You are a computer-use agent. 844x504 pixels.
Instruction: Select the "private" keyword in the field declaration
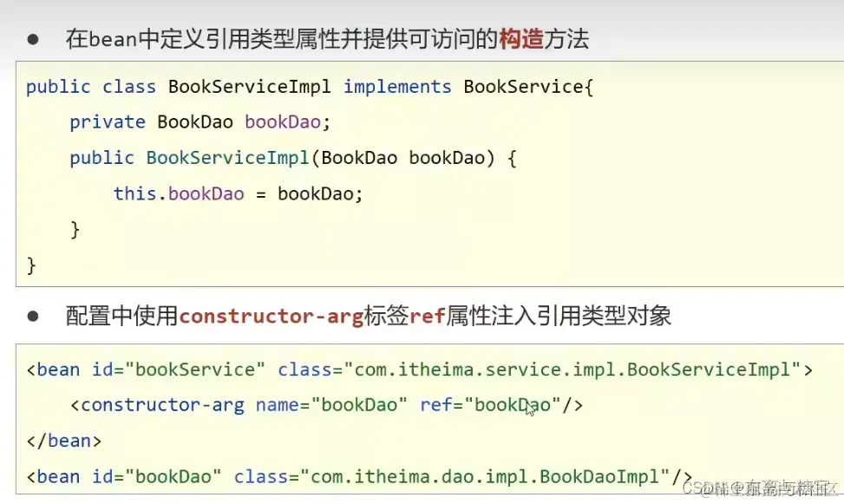108,122
